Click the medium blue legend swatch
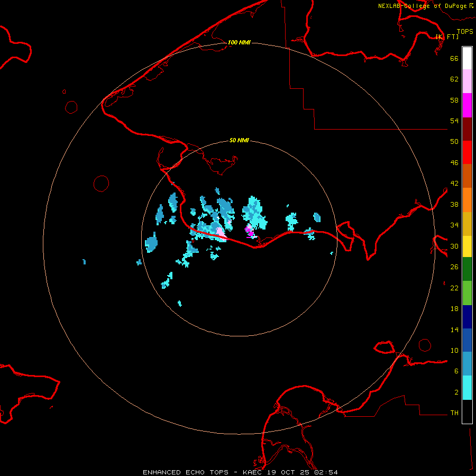The height and width of the screenshot is (476, 476). [x=467, y=340]
